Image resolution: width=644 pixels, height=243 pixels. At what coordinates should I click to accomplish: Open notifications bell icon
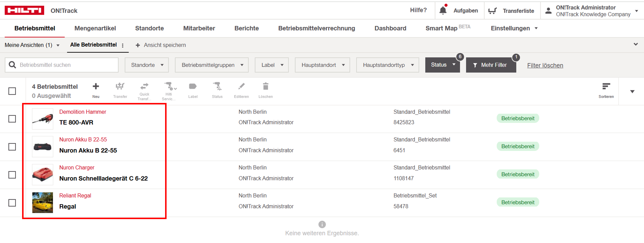click(x=443, y=10)
